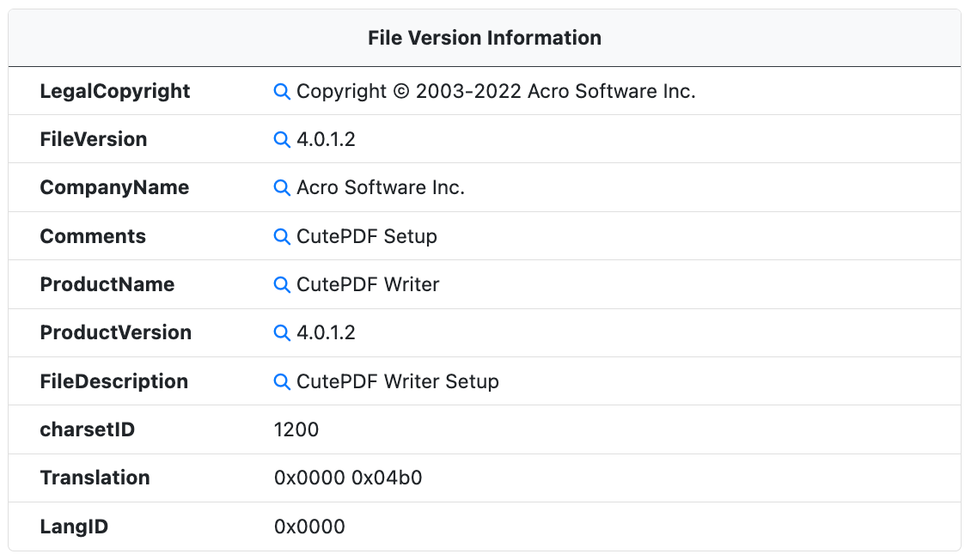Click the LegalCopyright field label
The height and width of the screenshot is (560, 971).
tap(115, 91)
